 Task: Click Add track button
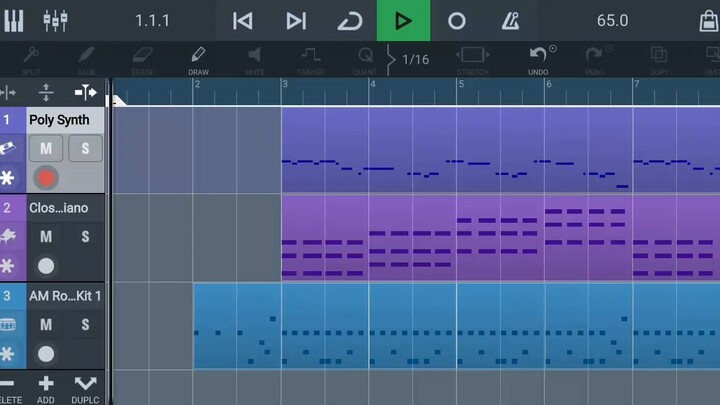coord(46,388)
